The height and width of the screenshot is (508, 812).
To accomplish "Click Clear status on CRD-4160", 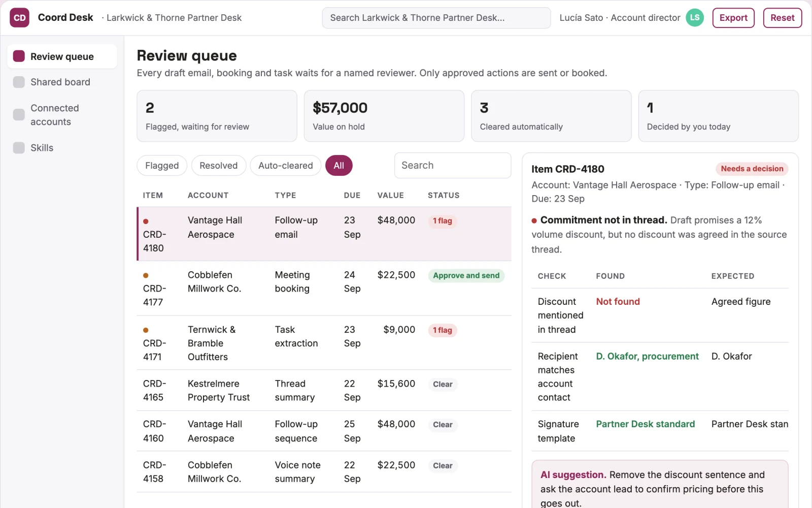I will (x=443, y=425).
